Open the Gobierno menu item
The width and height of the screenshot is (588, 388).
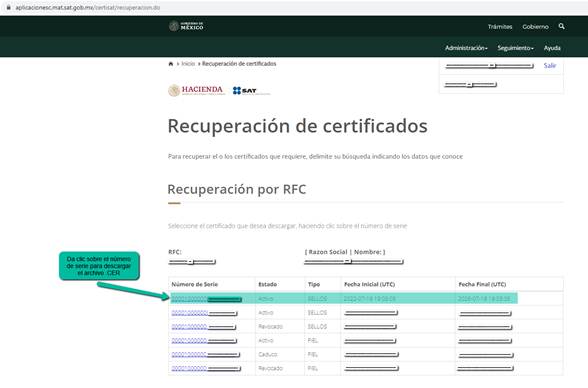click(x=536, y=27)
